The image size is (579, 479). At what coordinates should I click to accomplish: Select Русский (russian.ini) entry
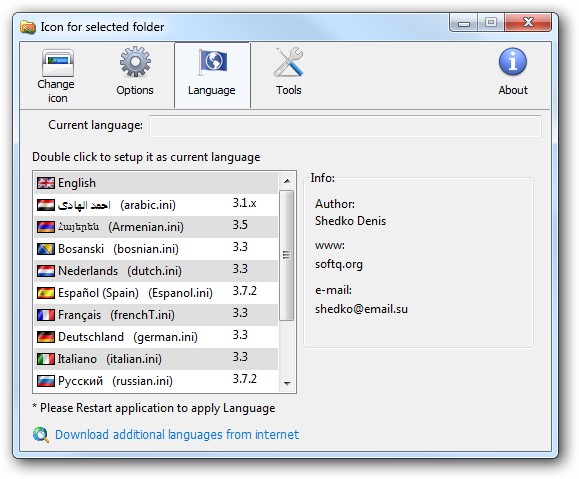pos(156,381)
